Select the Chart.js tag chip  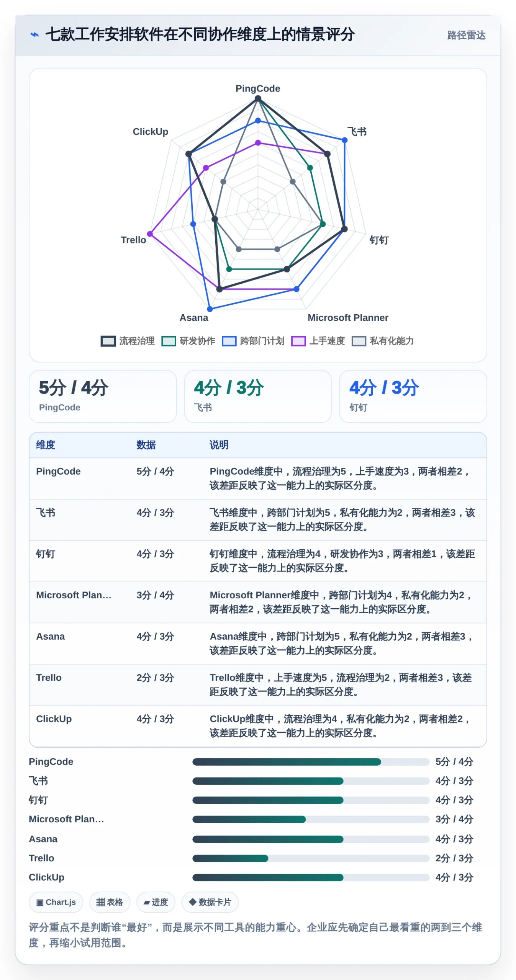56,902
